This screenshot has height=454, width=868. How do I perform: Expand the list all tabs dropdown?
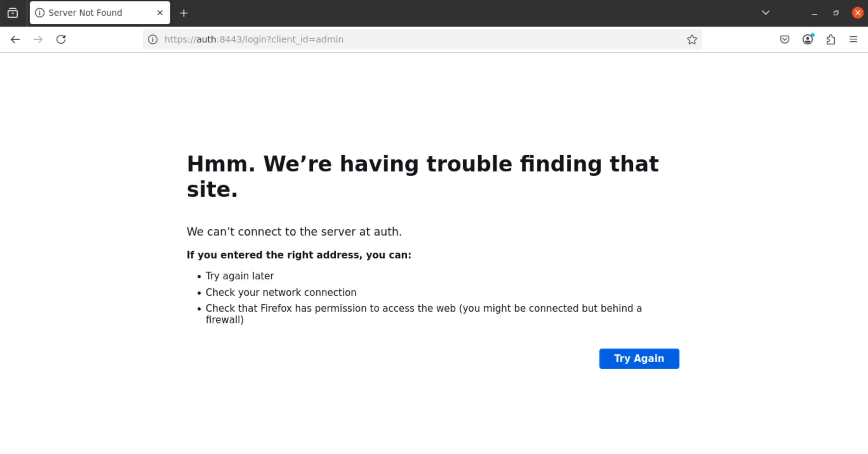765,13
